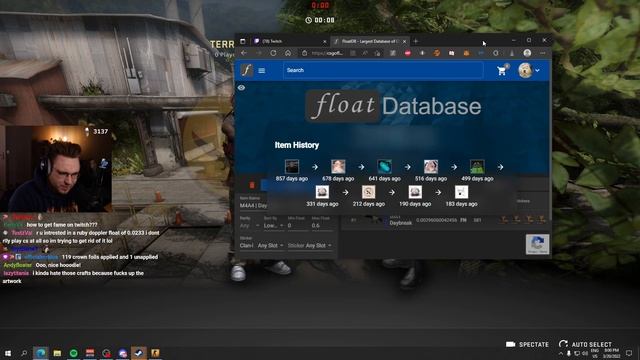Switch to the Twitch browser tab
The height and width of the screenshot is (360, 640).
[289, 41]
